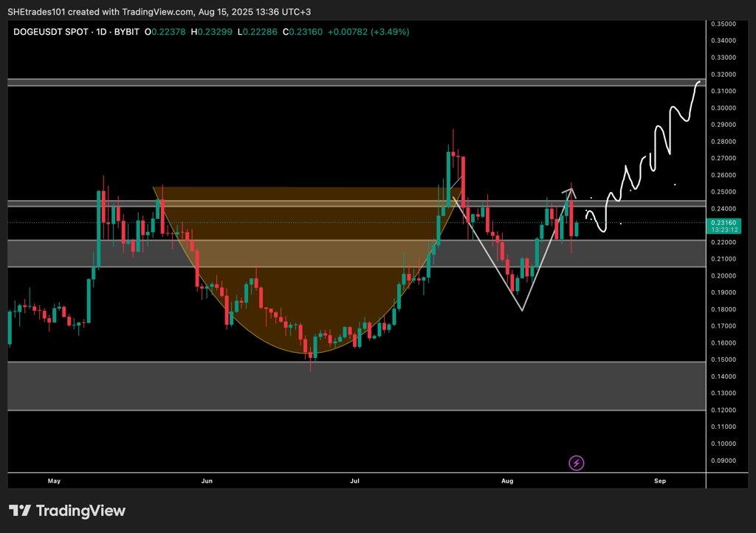Click the 0.24000 price axis label
The image size is (756, 533).
click(724, 209)
